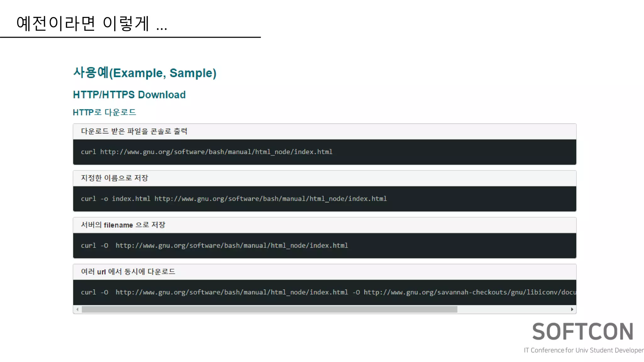644x362 pixels.
Task: Click 'curl' in the multiple-URL code block
Action: coord(88,293)
